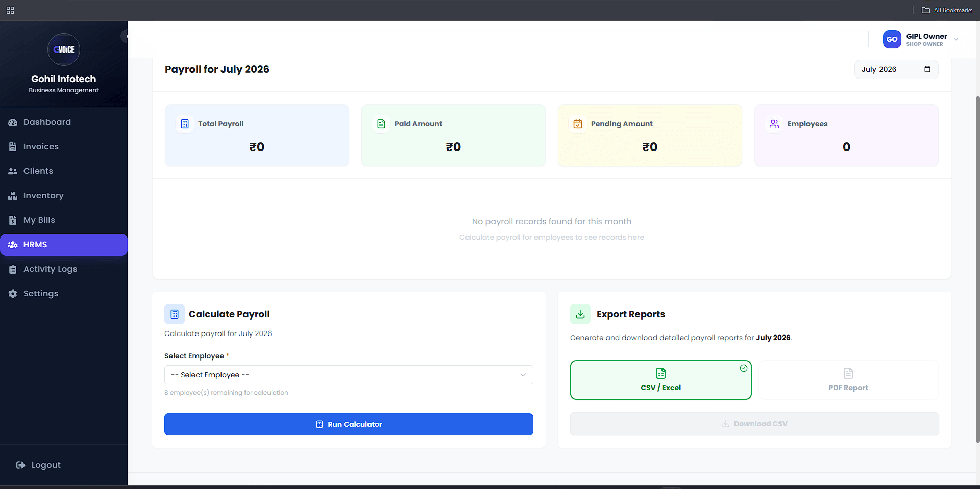
Task: Select HRMS in the sidebar
Action: click(x=64, y=245)
